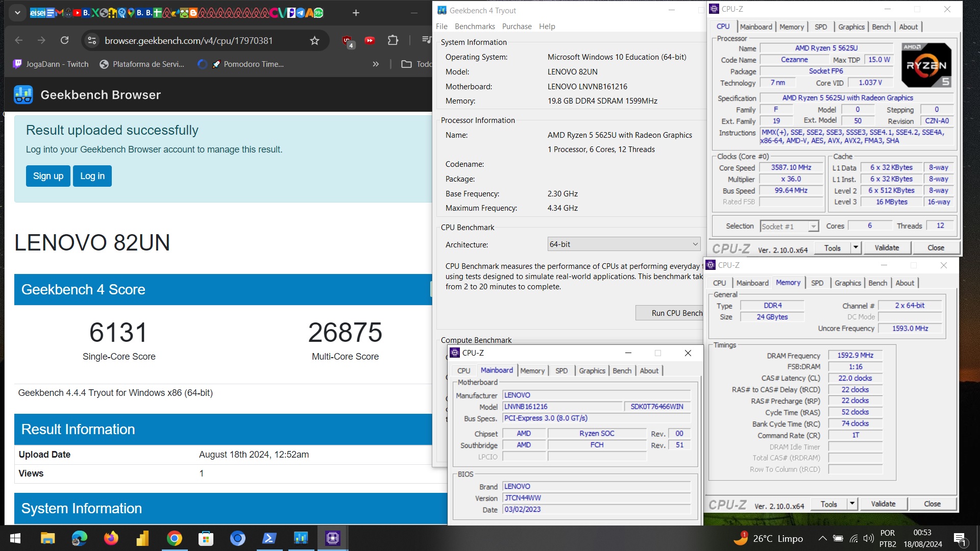Expand Tools dropdown arrow in top CPU-Z
This screenshot has width=980, height=551.
[856, 248]
